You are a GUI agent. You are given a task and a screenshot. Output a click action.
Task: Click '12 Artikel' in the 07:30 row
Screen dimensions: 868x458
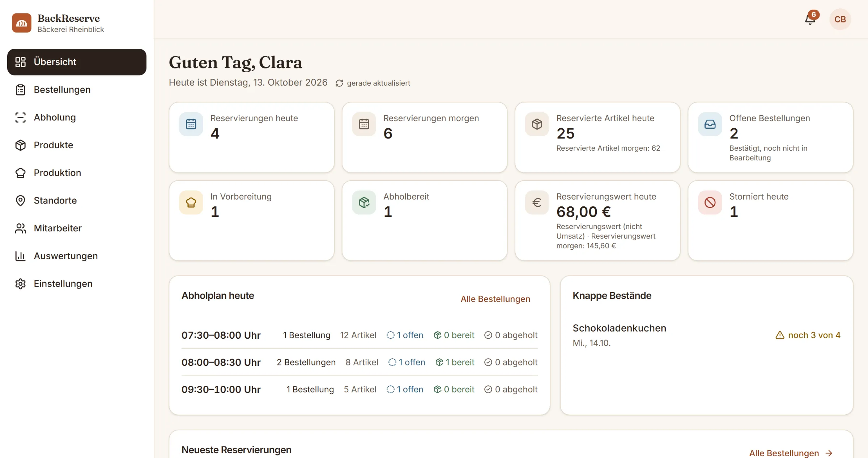tap(358, 335)
